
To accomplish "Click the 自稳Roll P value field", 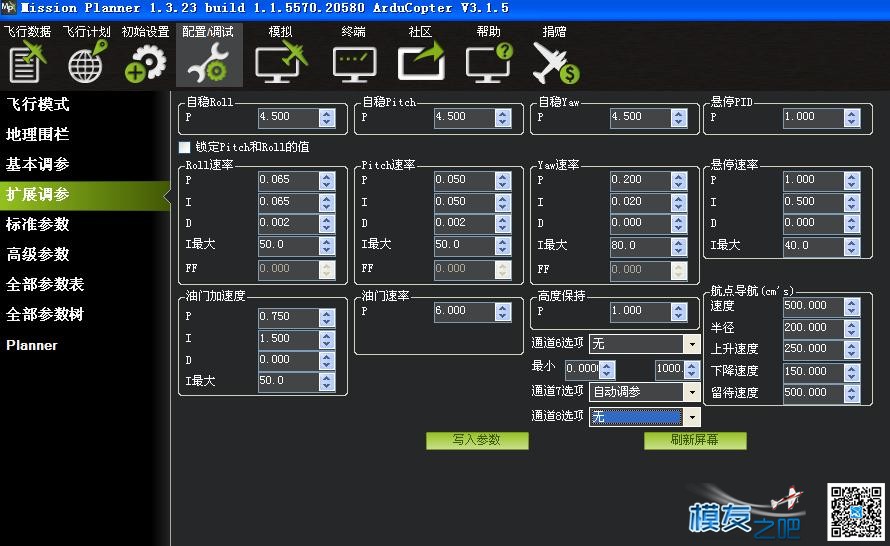I will tap(288, 117).
